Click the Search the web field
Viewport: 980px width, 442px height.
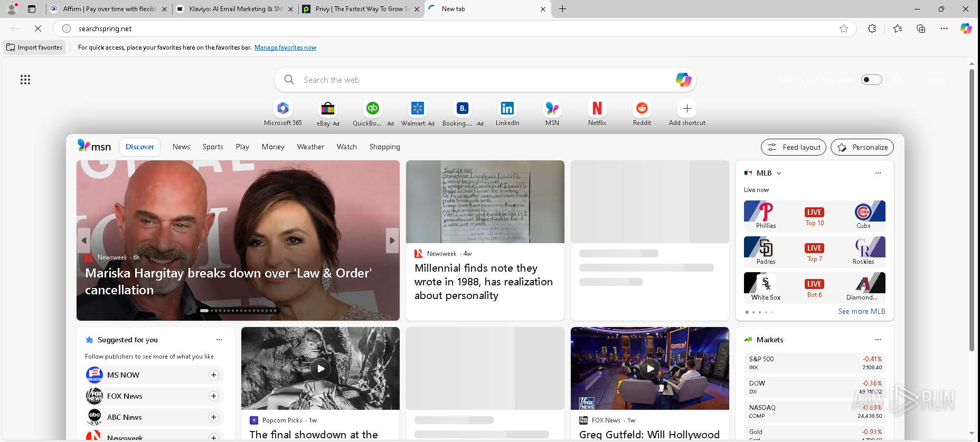(x=485, y=80)
